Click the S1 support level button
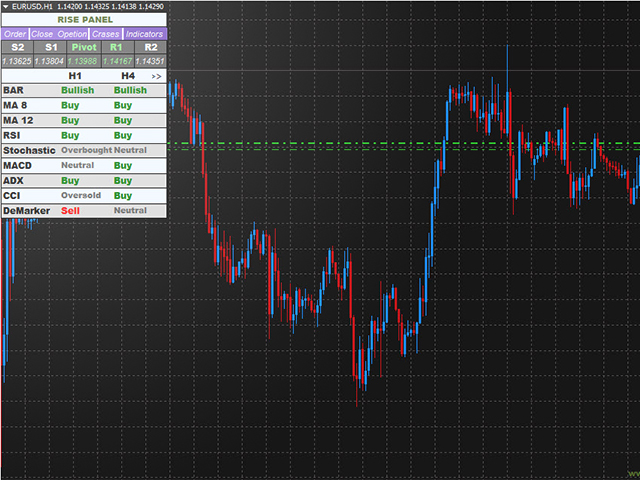Image resolution: width=640 pixels, height=480 pixels. (x=50, y=47)
